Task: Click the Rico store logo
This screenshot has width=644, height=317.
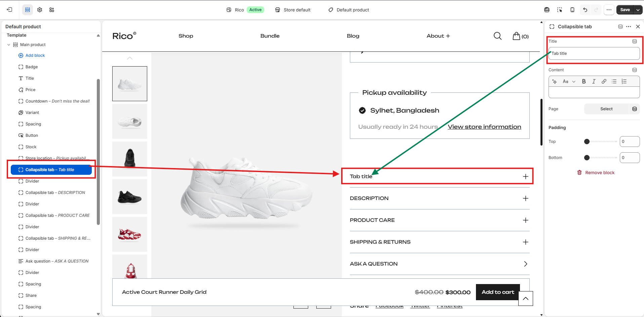Action: point(124,36)
